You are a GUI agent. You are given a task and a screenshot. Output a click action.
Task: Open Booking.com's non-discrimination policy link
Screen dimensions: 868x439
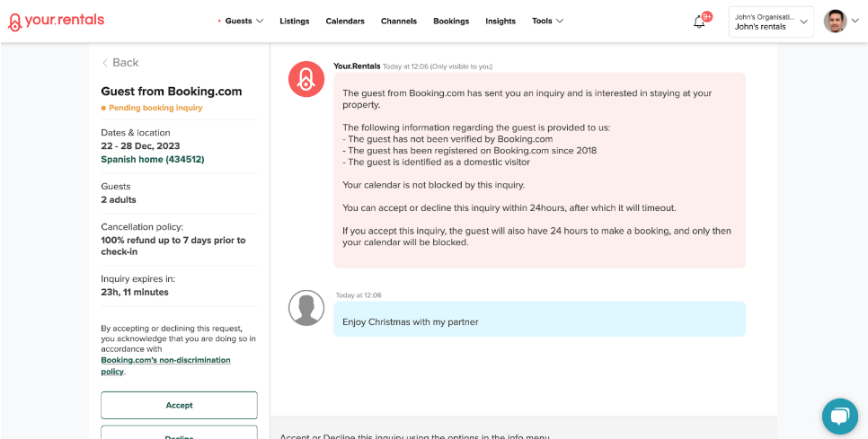coord(165,365)
